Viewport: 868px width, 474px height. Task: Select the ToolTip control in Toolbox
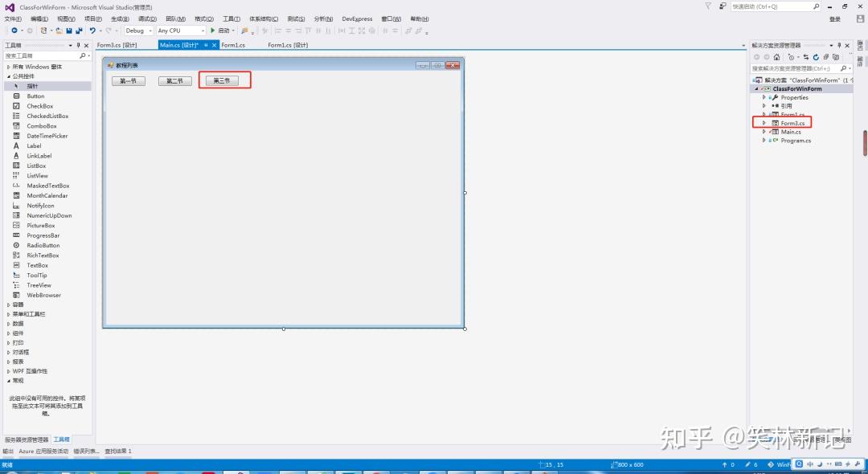tap(47, 276)
